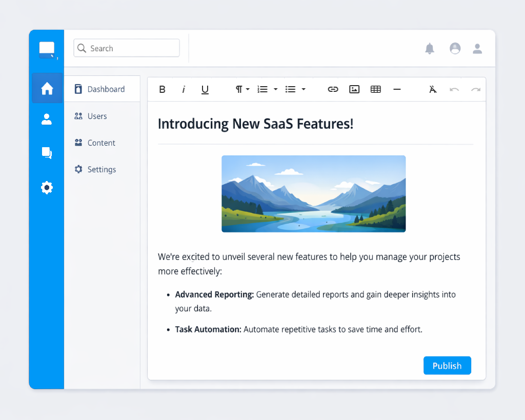Open paragraph format dropdown arrow

[248, 89]
